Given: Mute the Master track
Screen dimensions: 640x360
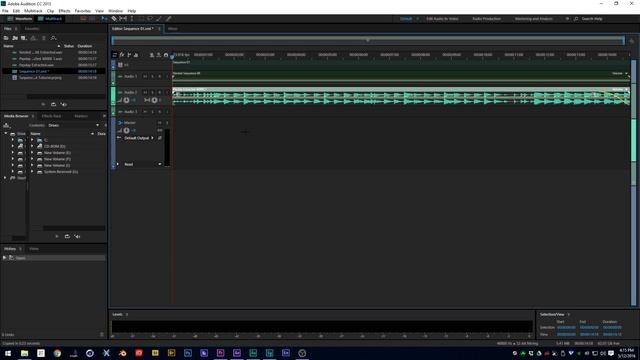Looking at the screenshot, I should tap(160, 122).
